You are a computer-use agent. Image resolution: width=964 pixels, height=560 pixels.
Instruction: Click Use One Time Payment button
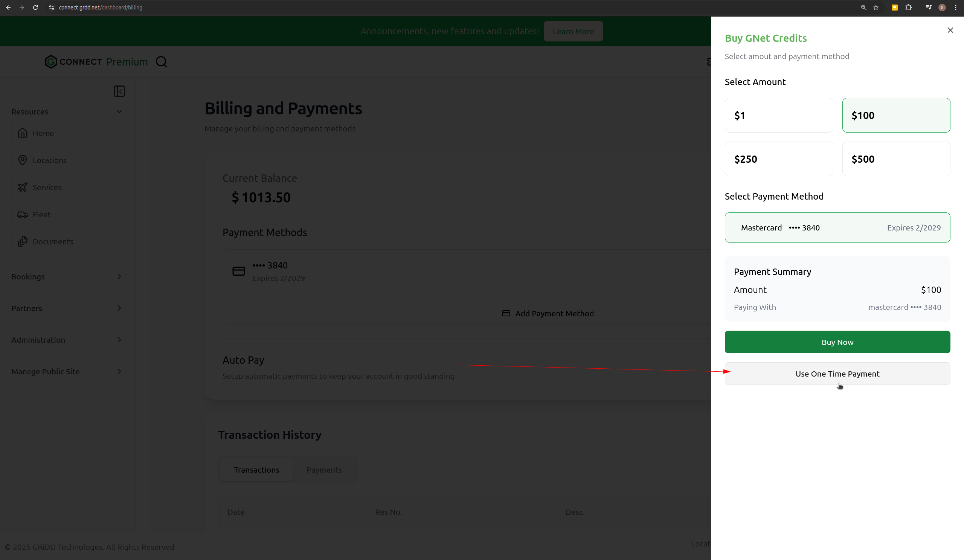click(x=837, y=374)
